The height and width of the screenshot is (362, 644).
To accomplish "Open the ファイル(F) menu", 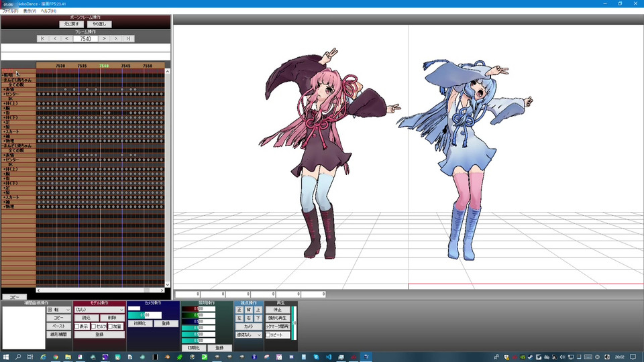I will [x=10, y=11].
